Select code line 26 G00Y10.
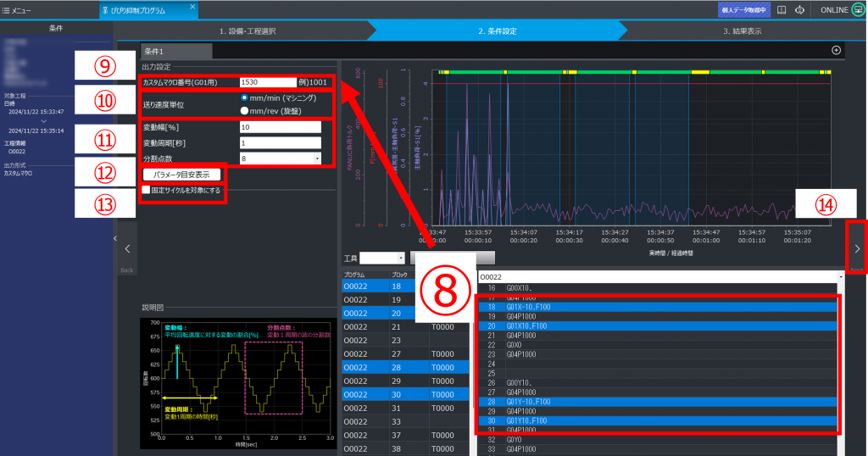The height and width of the screenshot is (456, 868). point(658,383)
